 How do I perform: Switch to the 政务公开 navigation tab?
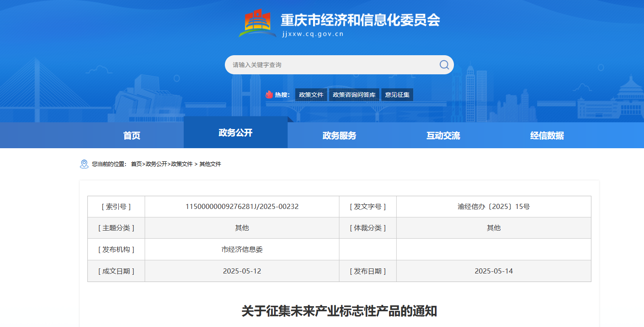pyautogui.click(x=235, y=132)
